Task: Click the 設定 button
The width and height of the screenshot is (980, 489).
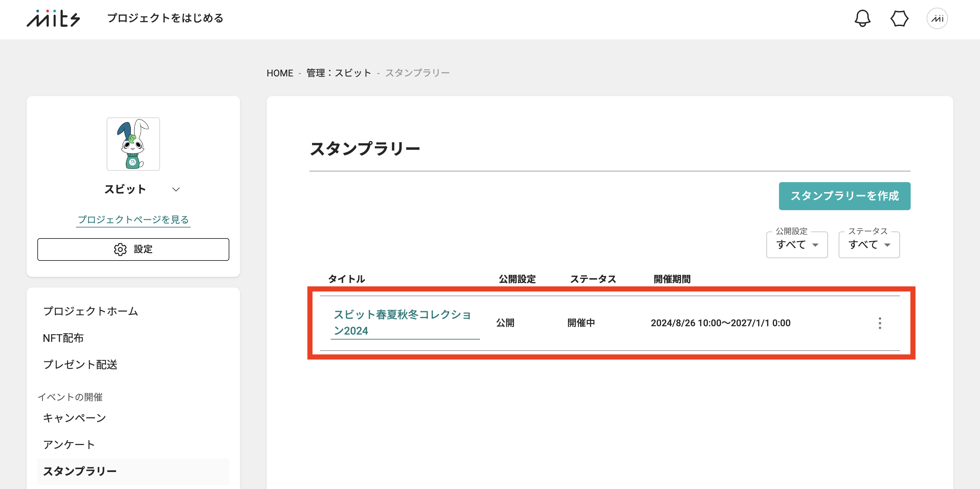Action: 133,250
